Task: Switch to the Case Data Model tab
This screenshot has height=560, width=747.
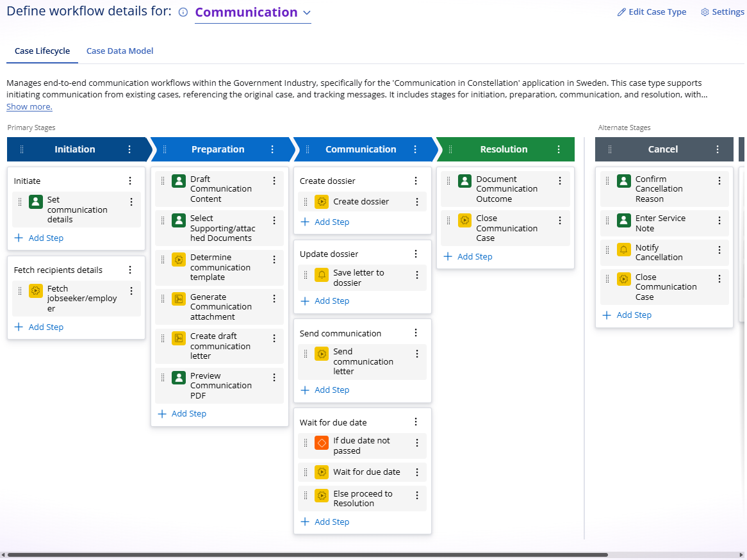Action: [x=120, y=51]
